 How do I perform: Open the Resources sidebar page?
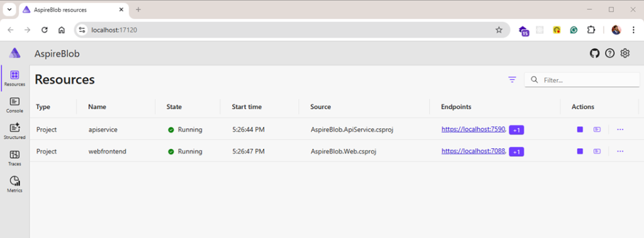(15, 78)
